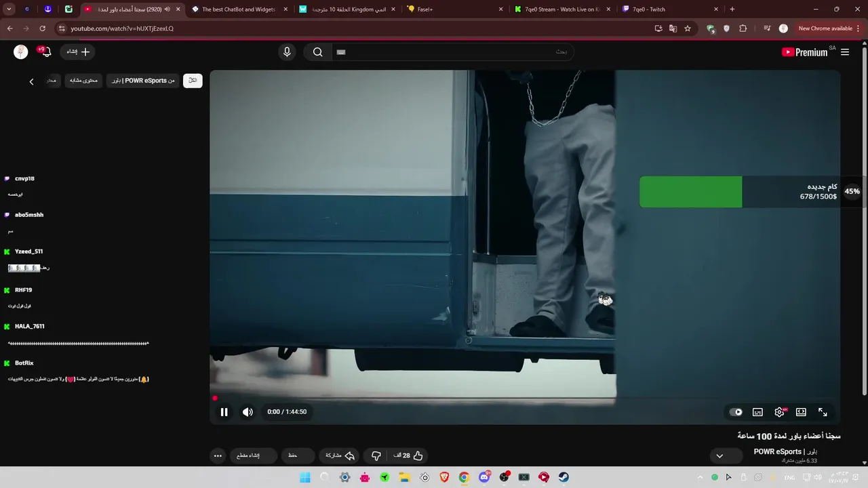Start voice search with microphone
Screen dimensions: 868x488
click(287, 52)
